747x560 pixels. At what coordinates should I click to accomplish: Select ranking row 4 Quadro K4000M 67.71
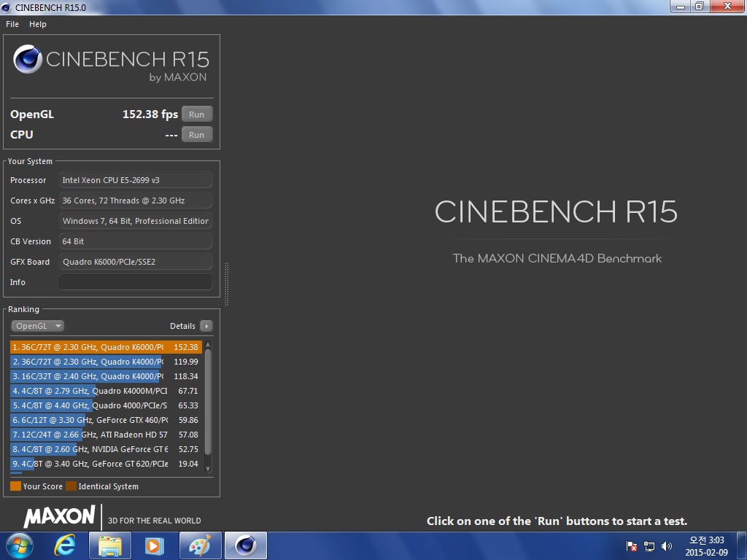click(106, 391)
